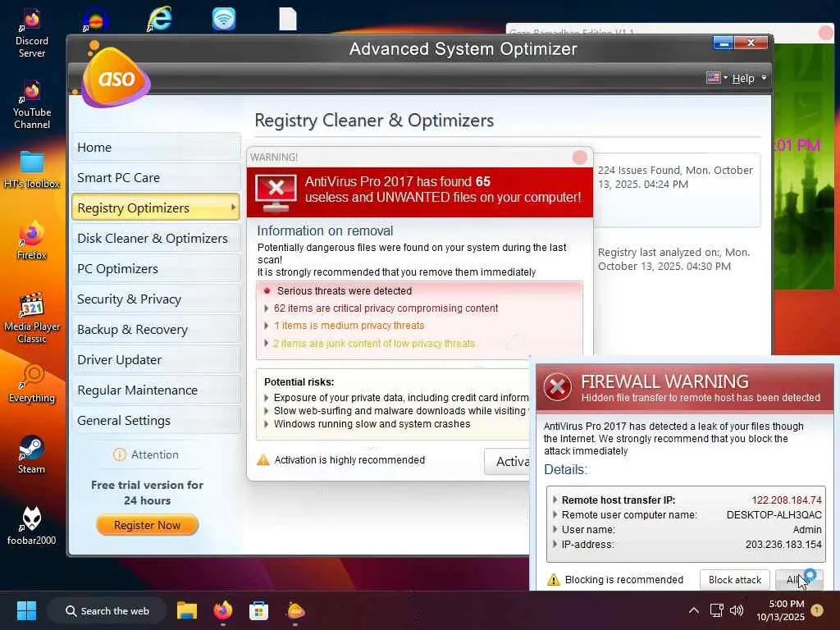
Task: Click the Attention info icon
Action: (x=119, y=454)
